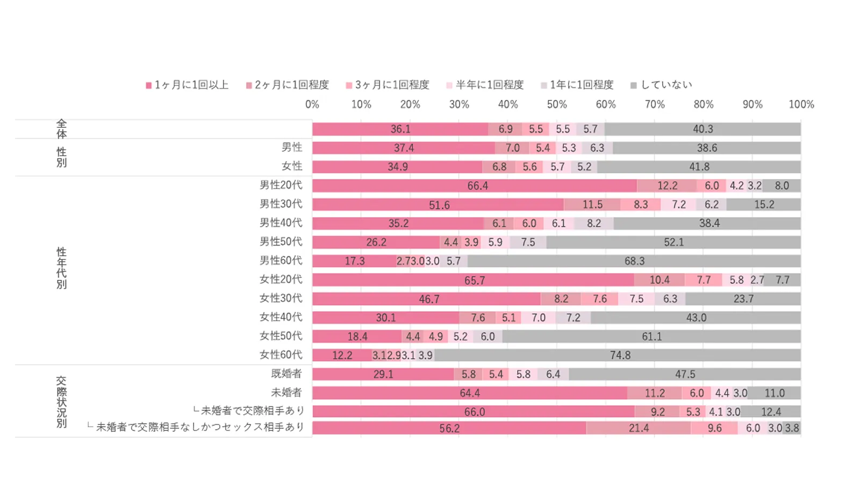Click the 100% axis tick label
This screenshot has width=860, height=504.
pos(801,104)
